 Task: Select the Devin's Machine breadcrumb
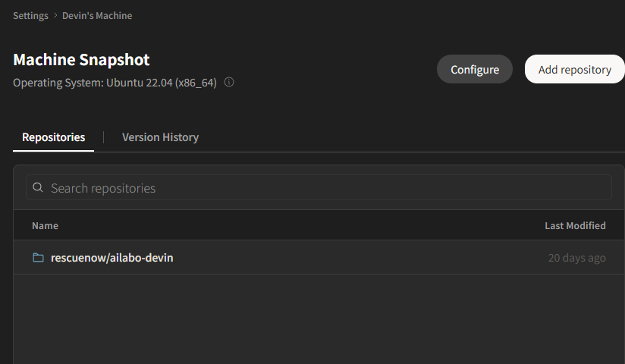[x=97, y=16]
